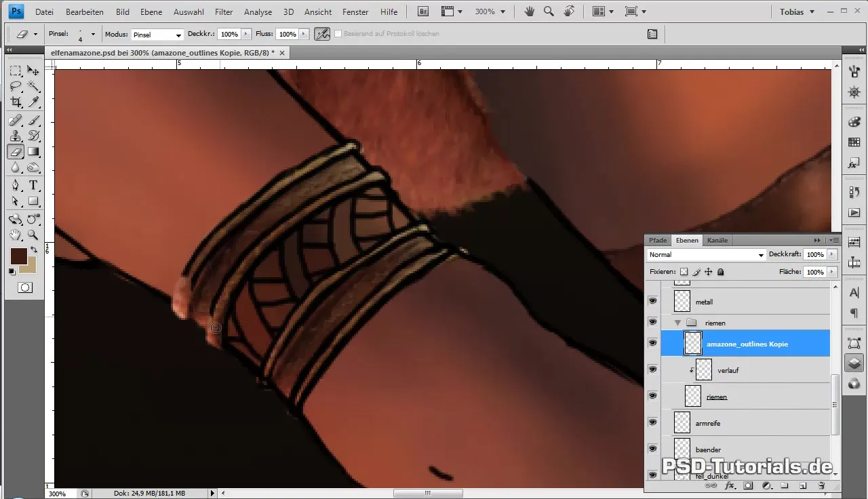The width and height of the screenshot is (868, 499).
Task: Select the History Brush tool
Action: (33, 136)
